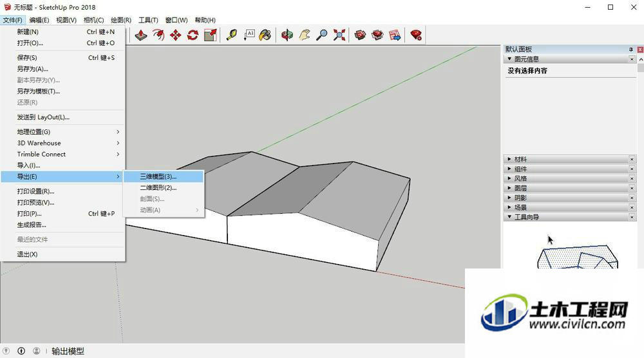Viewport: 644px width, 358px height.
Task: Click 另存为模板(T)... menu entry
Action: tap(62, 91)
